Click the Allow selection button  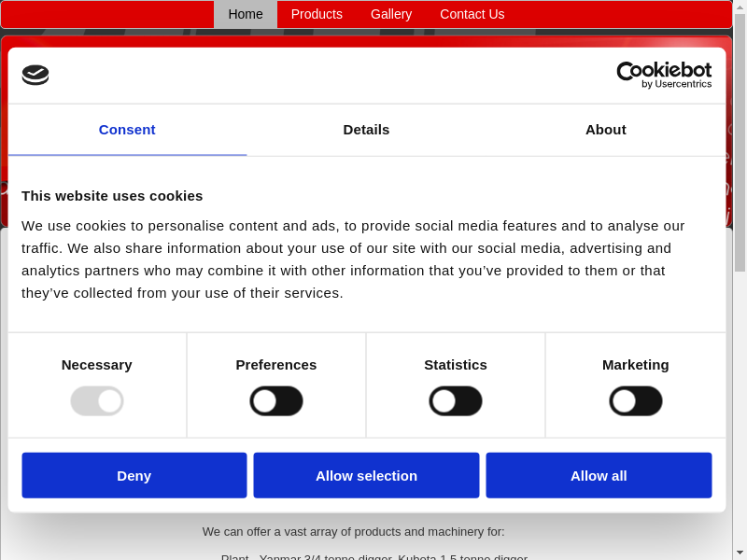pyautogui.click(x=366, y=475)
